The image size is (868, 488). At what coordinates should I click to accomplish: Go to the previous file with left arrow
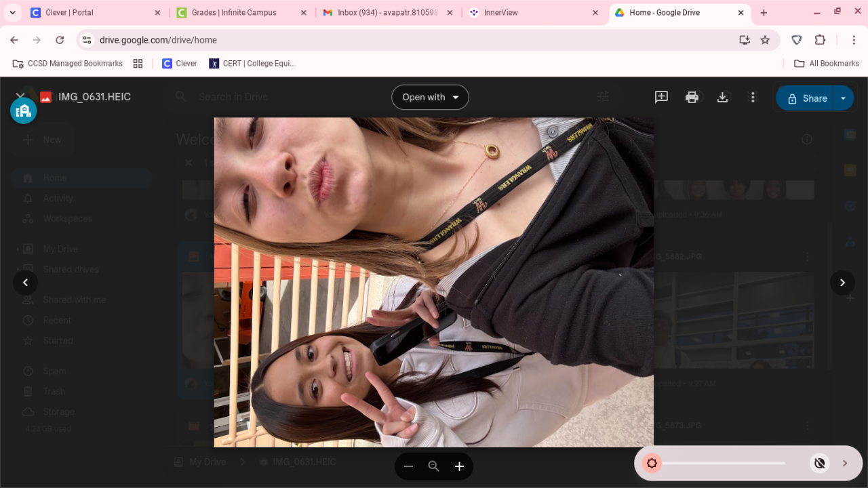point(26,283)
